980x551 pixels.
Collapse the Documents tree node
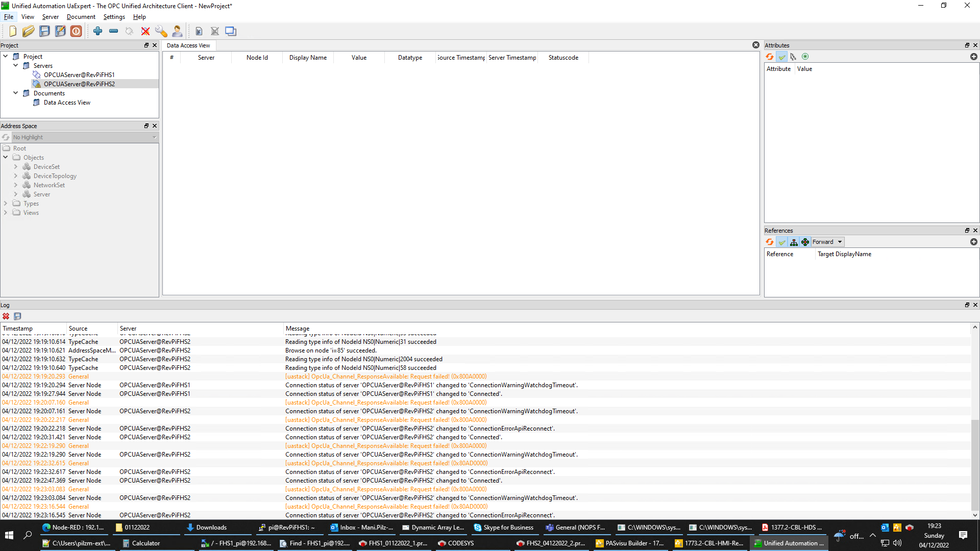[x=16, y=93]
